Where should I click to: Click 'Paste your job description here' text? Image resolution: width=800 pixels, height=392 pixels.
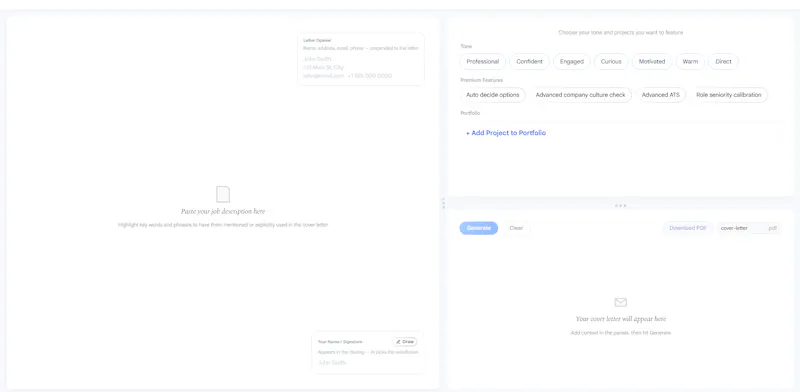coord(223,211)
